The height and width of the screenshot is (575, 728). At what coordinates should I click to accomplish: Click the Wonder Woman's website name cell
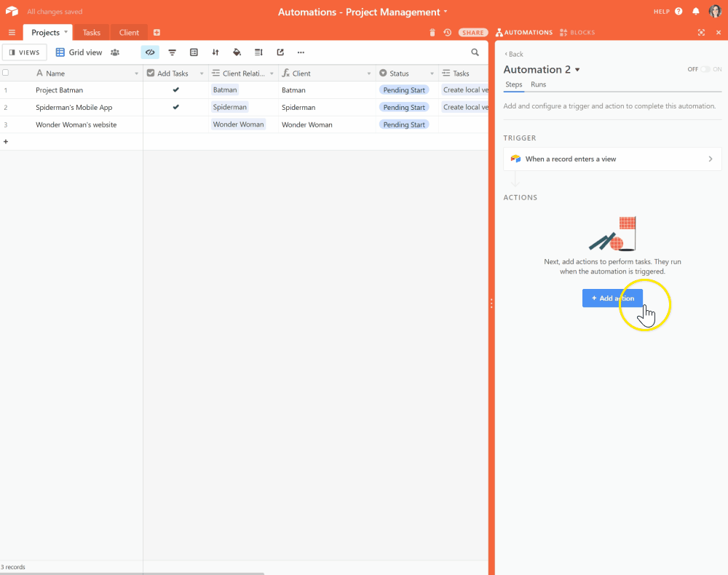(76, 124)
